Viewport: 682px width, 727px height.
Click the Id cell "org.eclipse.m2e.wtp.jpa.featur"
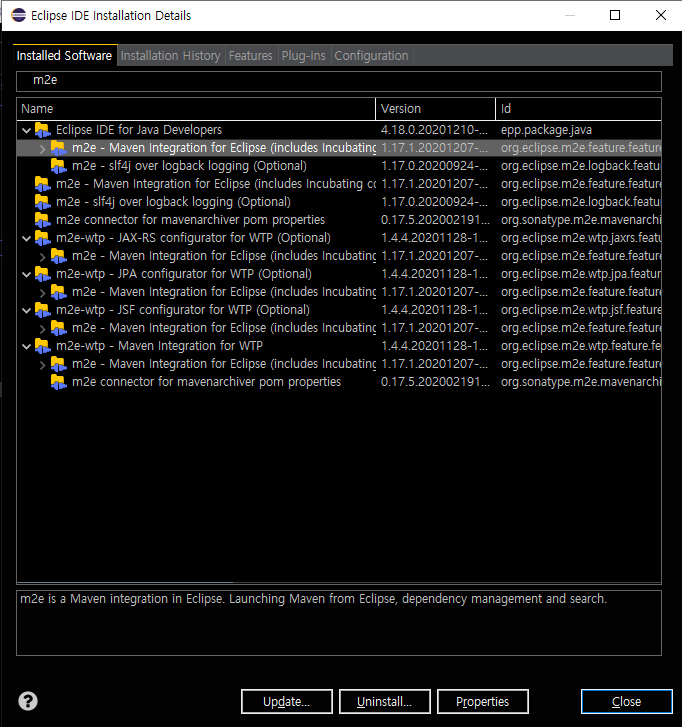coord(581,274)
